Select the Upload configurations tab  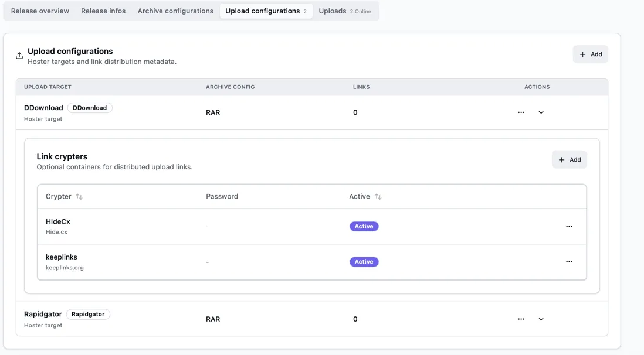[266, 11]
